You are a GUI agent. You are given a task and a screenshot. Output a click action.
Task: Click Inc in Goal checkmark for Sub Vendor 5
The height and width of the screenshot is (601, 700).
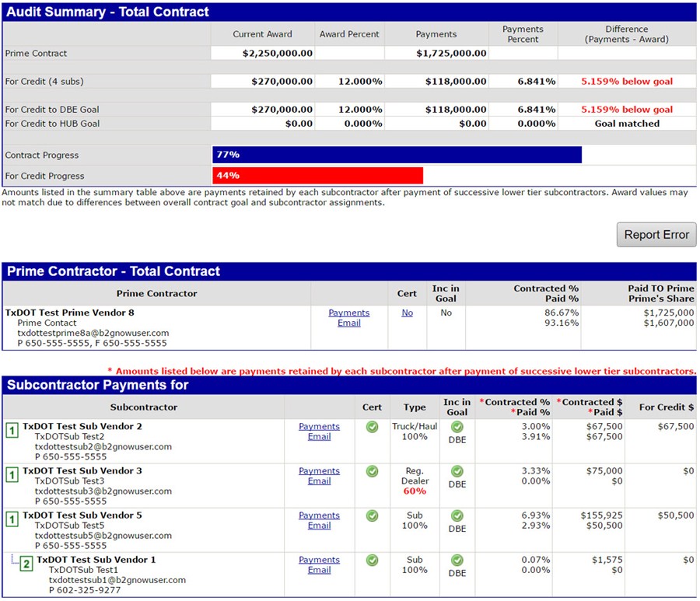coord(457,515)
